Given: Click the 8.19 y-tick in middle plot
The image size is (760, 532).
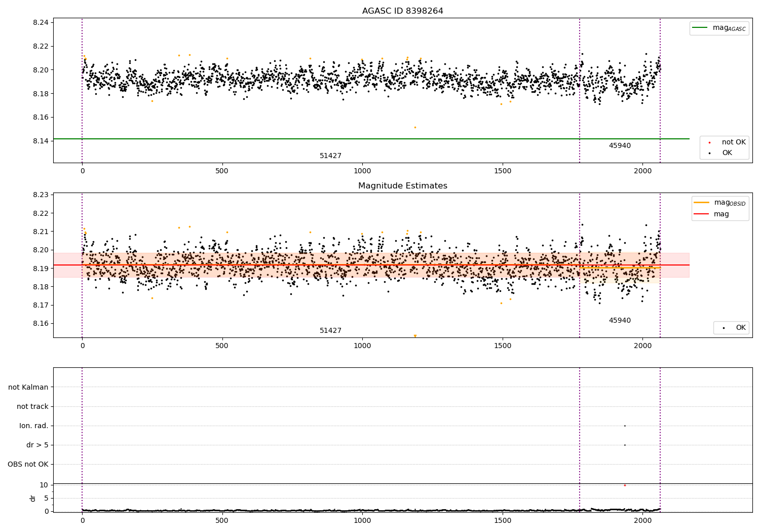Looking at the screenshot, I should (x=41, y=269).
